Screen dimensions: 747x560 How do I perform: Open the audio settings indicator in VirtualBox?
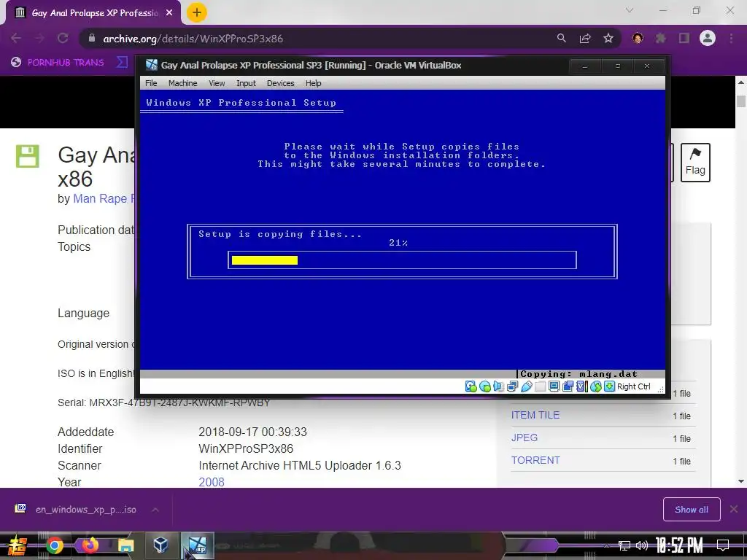click(x=498, y=386)
